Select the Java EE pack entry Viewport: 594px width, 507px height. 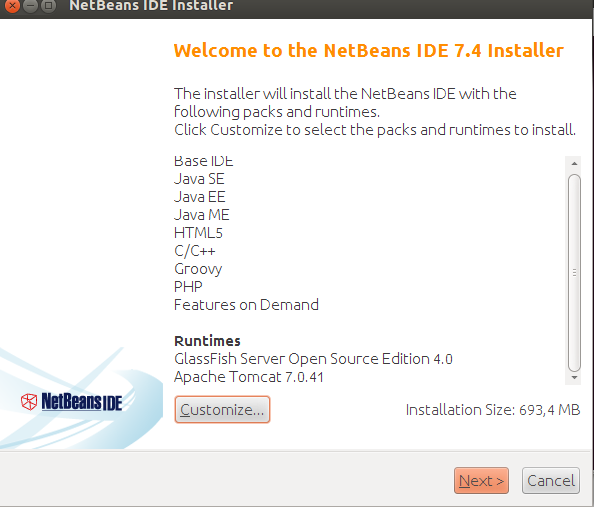[x=200, y=197]
